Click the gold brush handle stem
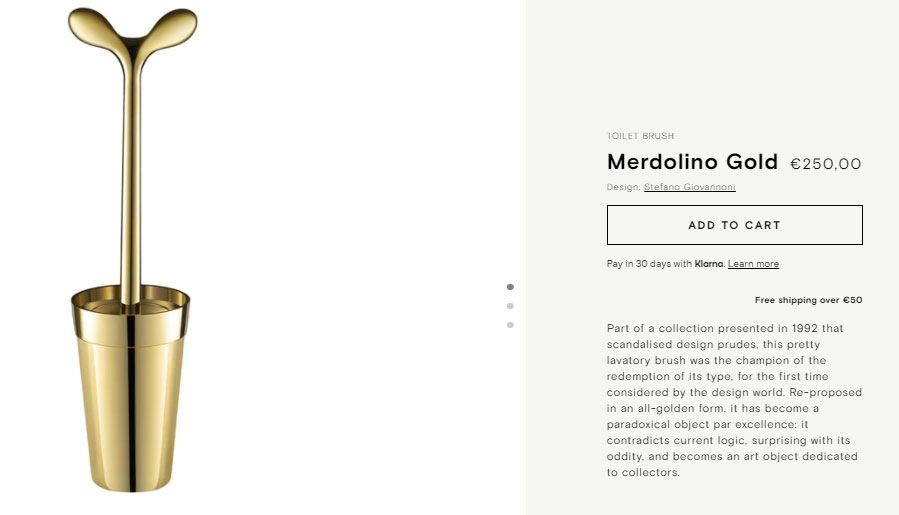899x515 pixels. pyautogui.click(x=132, y=180)
